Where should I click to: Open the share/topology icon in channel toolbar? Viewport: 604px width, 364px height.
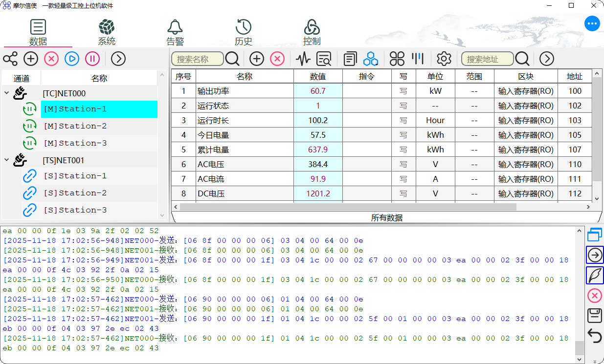pos(10,59)
